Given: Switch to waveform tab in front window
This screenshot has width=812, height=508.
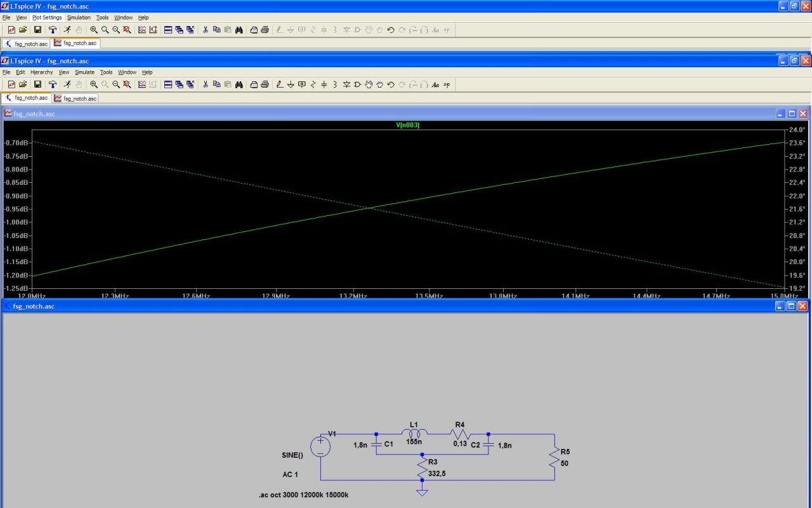Looking at the screenshot, I should tap(75, 98).
